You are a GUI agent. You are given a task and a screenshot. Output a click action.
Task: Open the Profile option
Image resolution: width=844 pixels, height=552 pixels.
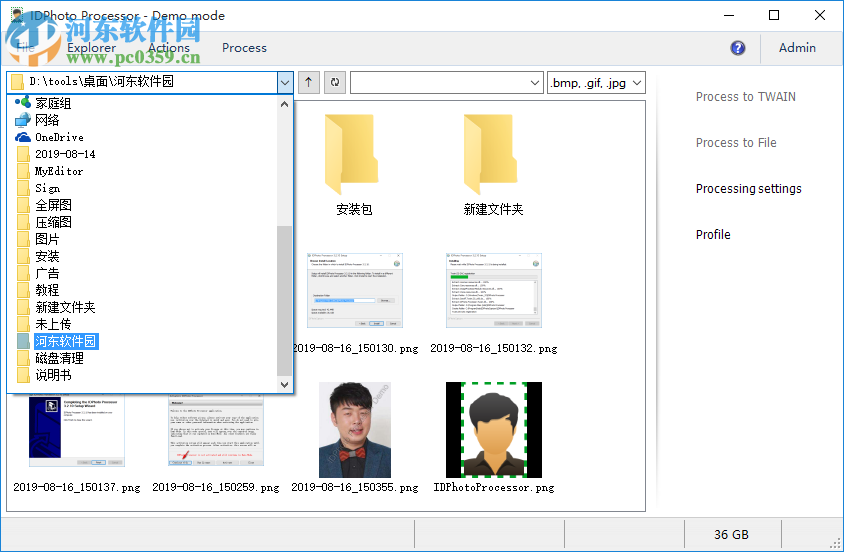click(x=713, y=235)
